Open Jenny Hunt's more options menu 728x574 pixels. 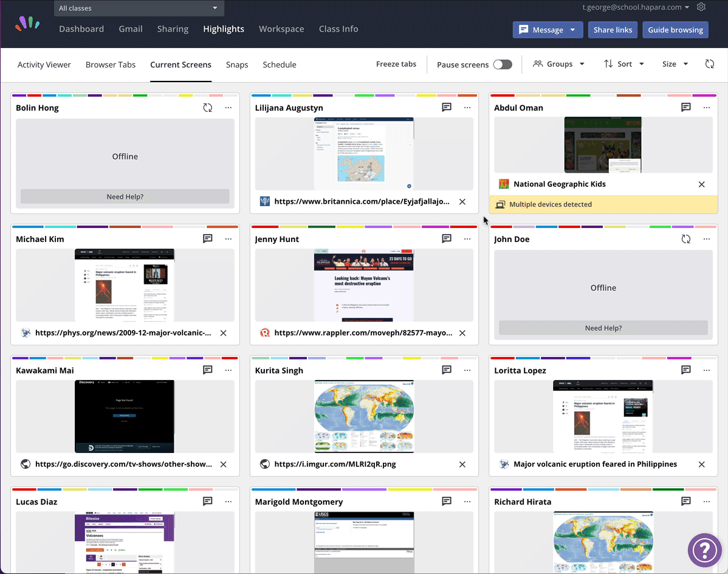tap(467, 239)
